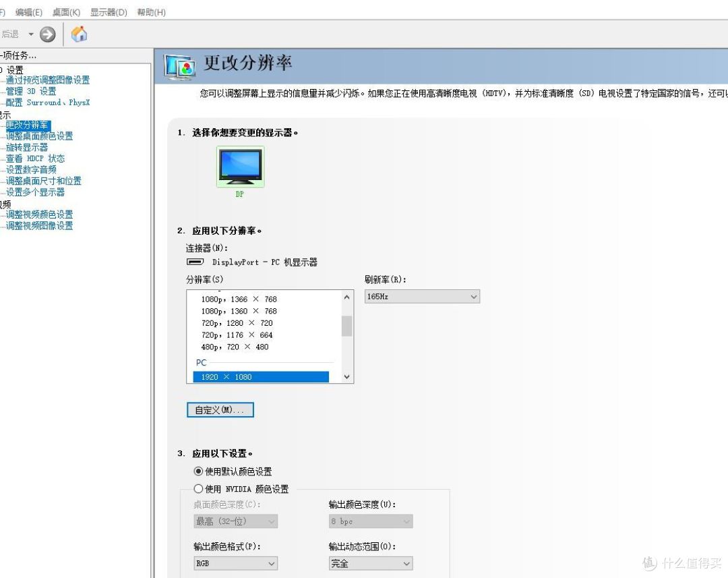Click the home icon in the toolbar
728x578 pixels.
point(79,34)
